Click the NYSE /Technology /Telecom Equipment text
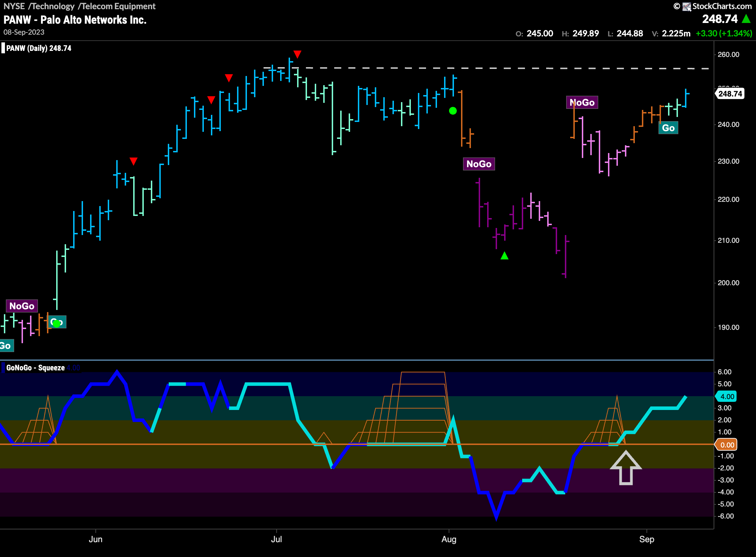The image size is (756, 557). point(79,6)
